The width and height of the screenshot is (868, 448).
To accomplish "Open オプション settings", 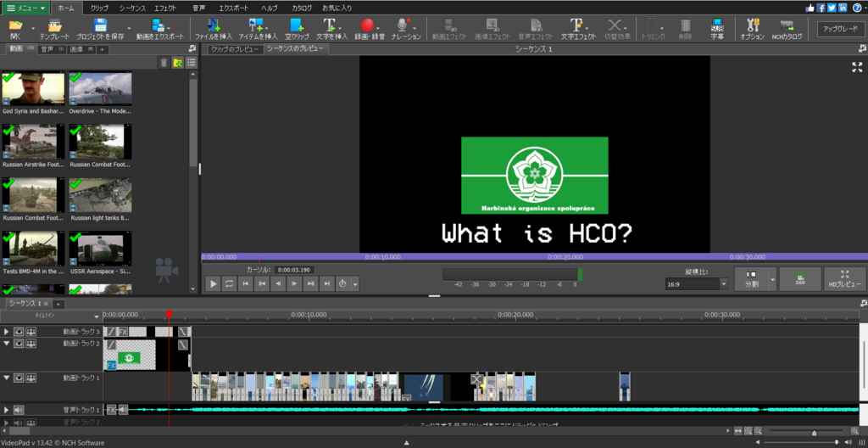I will (753, 29).
